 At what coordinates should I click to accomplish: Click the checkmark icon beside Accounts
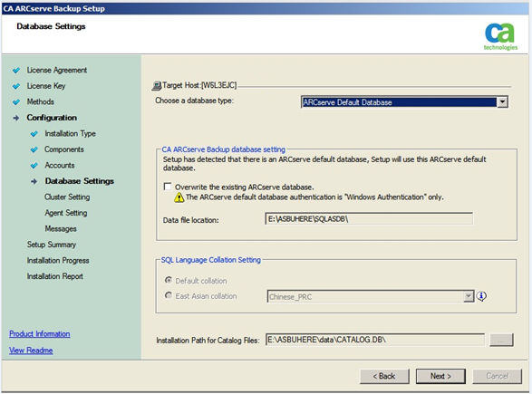coord(34,166)
